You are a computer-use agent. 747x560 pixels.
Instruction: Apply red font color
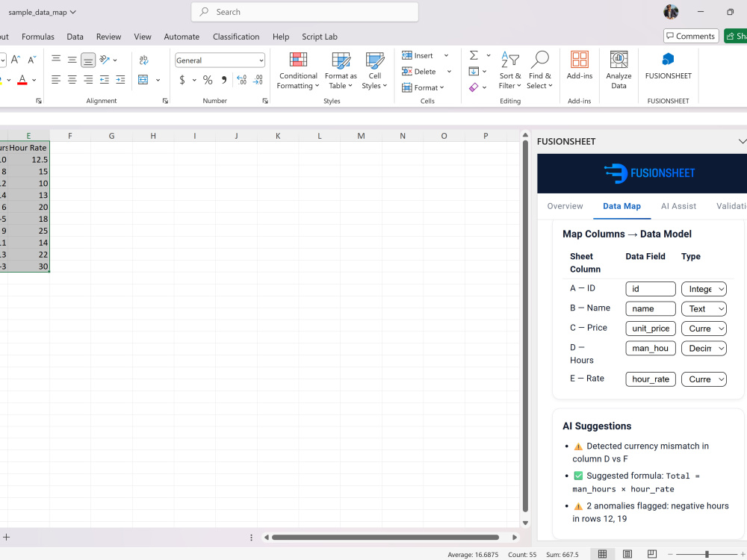point(22,80)
